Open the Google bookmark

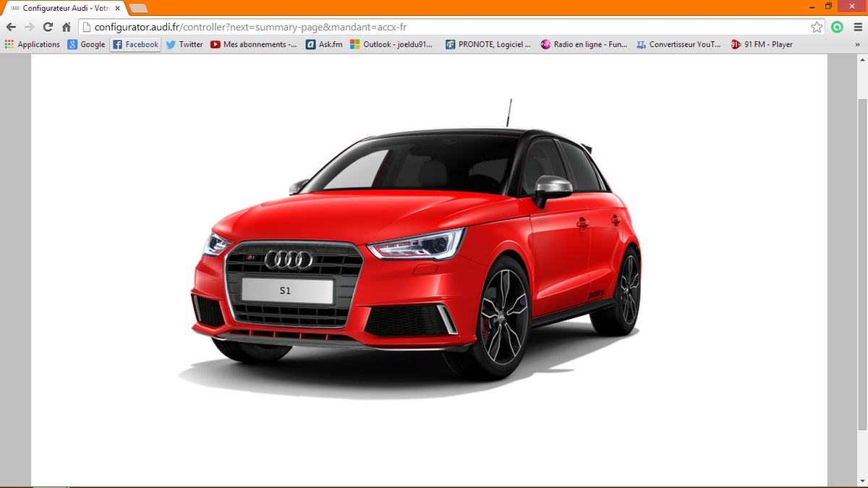click(x=86, y=44)
